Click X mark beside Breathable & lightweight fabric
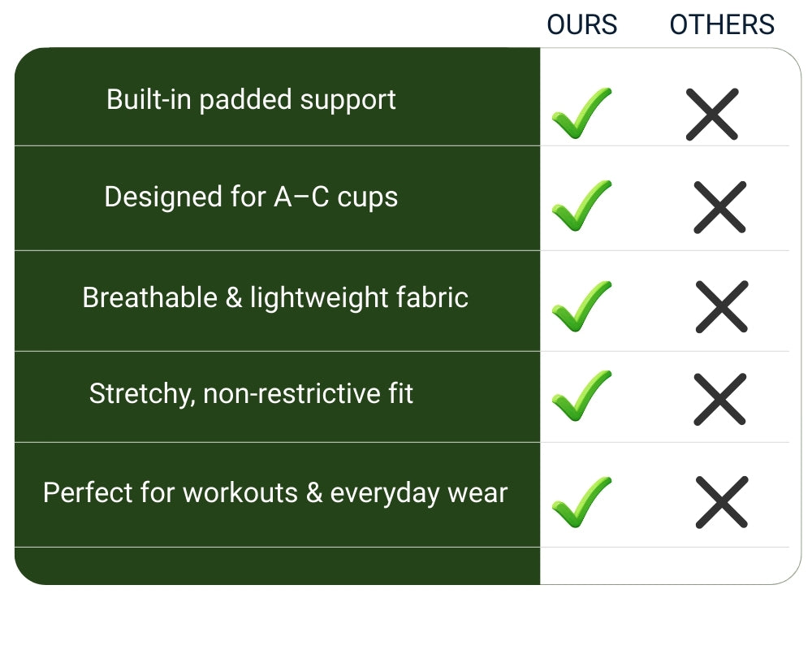 coord(721,306)
